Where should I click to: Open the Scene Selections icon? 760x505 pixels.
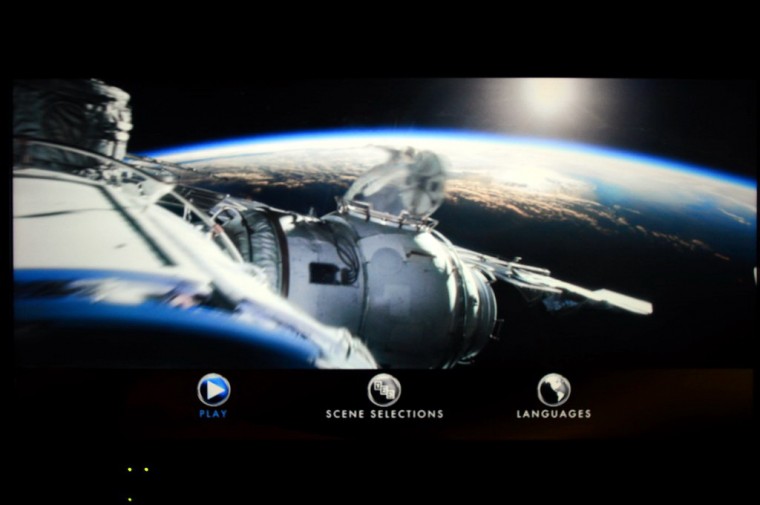(x=384, y=390)
